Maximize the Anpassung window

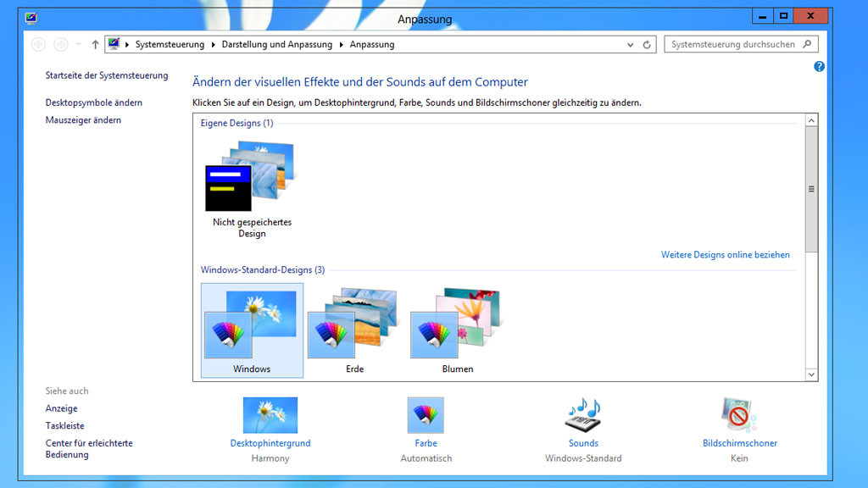tap(783, 16)
